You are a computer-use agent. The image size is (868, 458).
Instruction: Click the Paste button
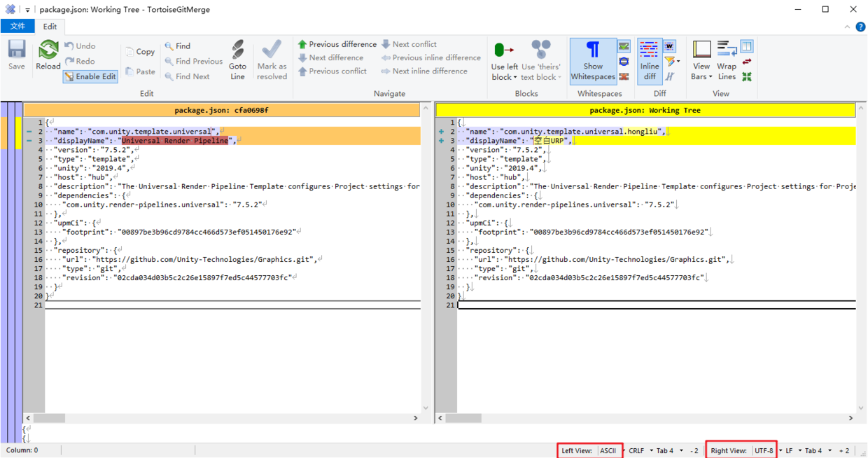140,71
